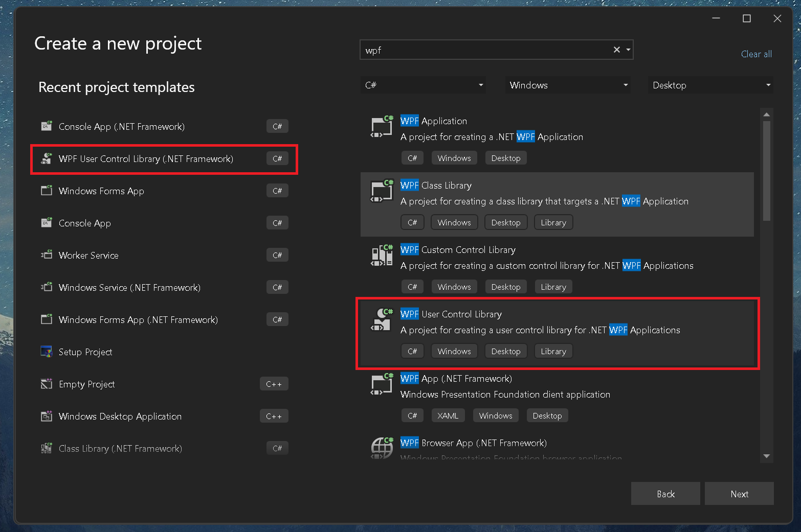Select WPF User Control Library result title
Viewport: 801px width, 532px height.
[x=451, y=314]
